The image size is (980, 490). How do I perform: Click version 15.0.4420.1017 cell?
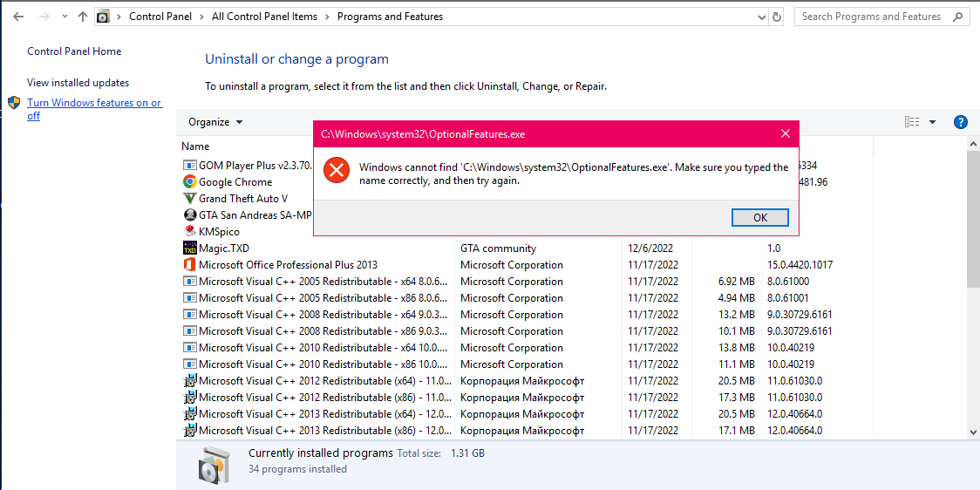click(x=800, y=264)
